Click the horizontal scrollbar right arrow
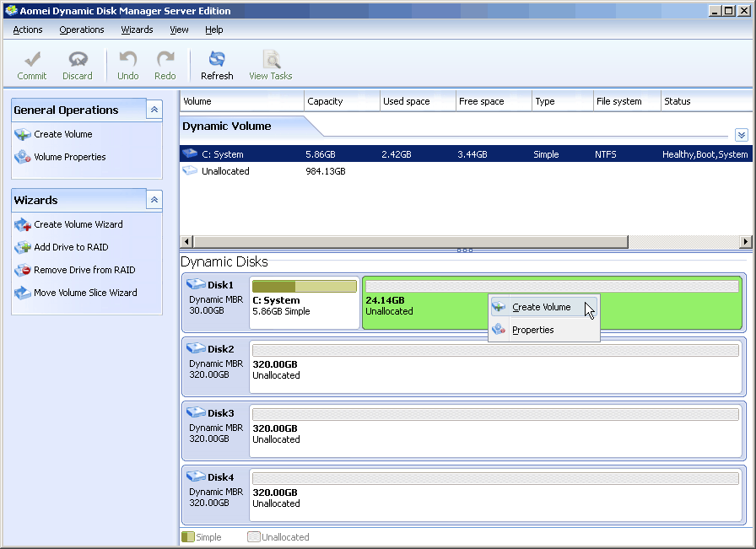The width and height of the screenshot is (756, 549). (x=745, y=242)
